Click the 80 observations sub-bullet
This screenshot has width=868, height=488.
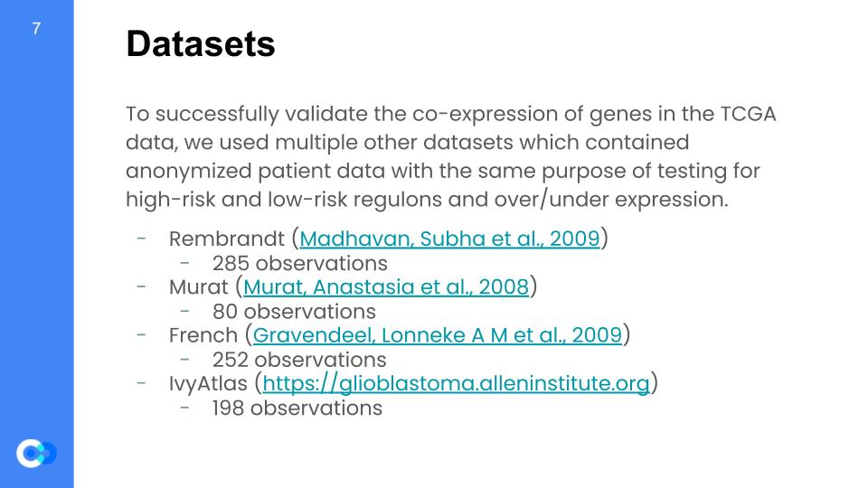pyautogui.click(x=294, y=312)
